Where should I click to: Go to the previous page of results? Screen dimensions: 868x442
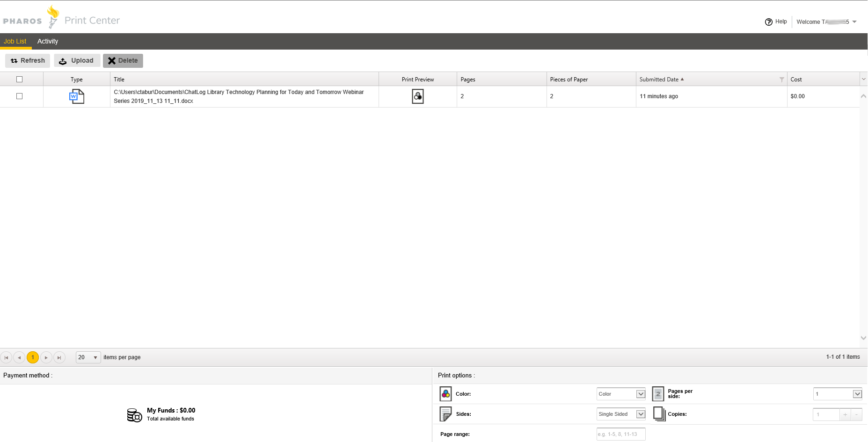tap(19, 358)
